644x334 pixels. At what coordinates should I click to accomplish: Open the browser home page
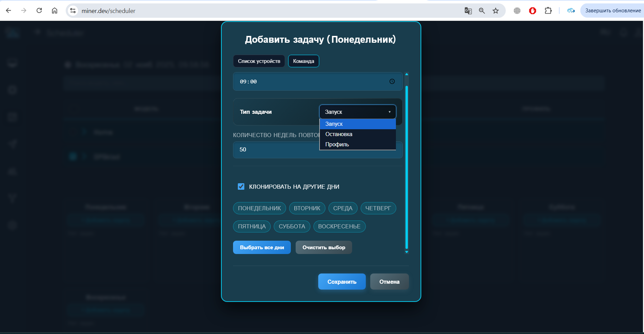click(54, 11)
